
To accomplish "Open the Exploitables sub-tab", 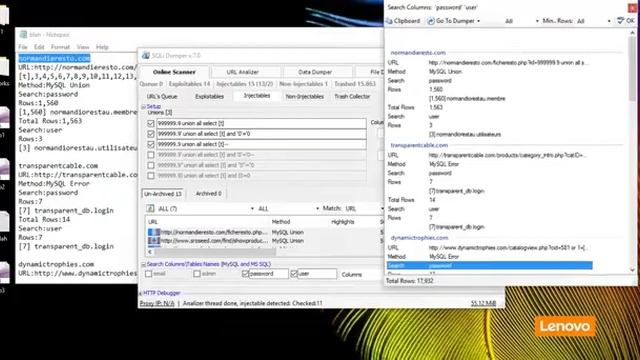I will pos(209,96).
